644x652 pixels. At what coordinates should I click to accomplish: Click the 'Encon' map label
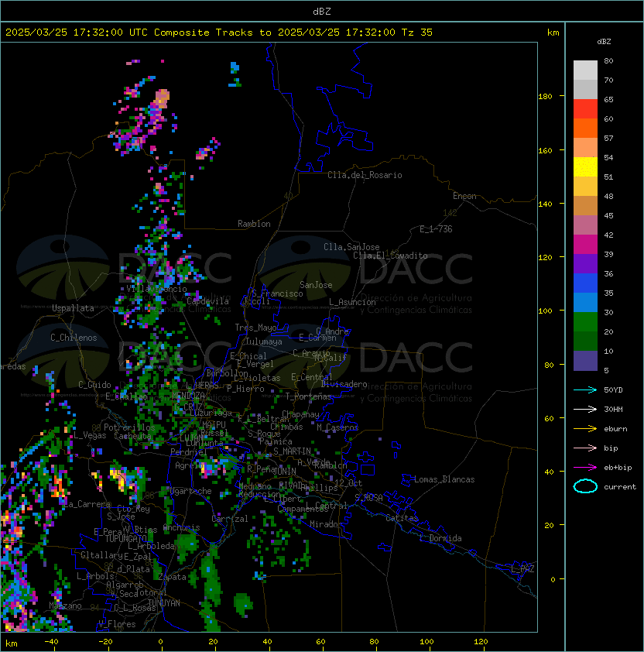[464, 196]
